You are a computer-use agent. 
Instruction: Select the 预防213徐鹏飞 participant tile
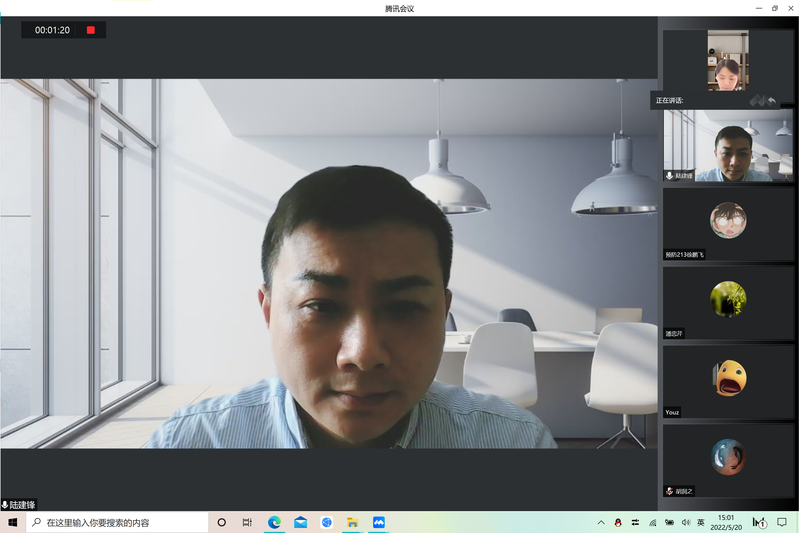(728, 224)
